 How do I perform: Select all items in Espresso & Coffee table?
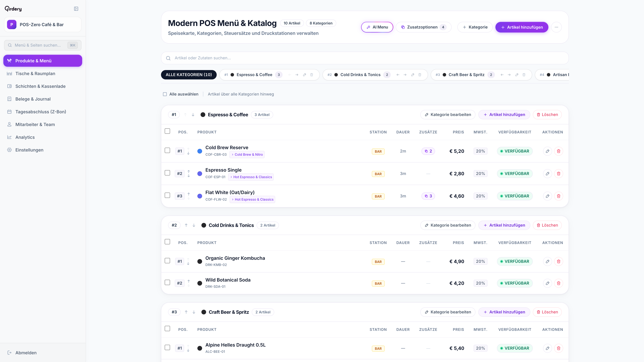pyautogui.click(x=167, y=131)
